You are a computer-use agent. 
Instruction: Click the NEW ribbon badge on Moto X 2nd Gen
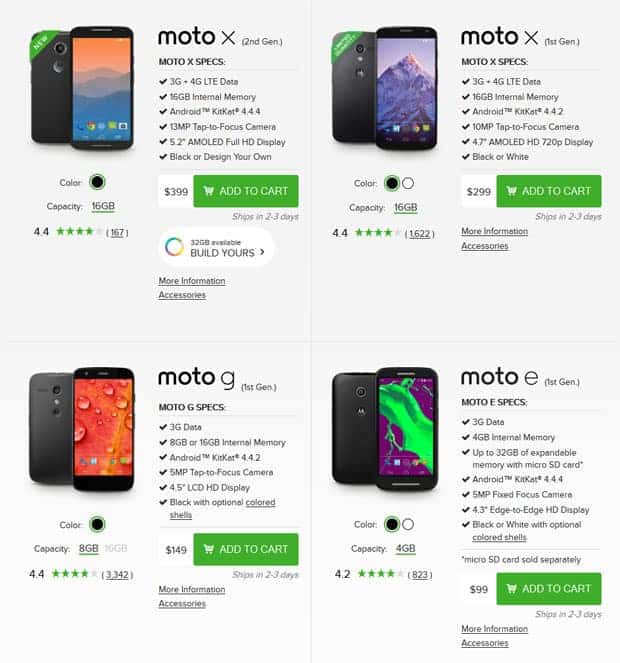tap(41, 44)
